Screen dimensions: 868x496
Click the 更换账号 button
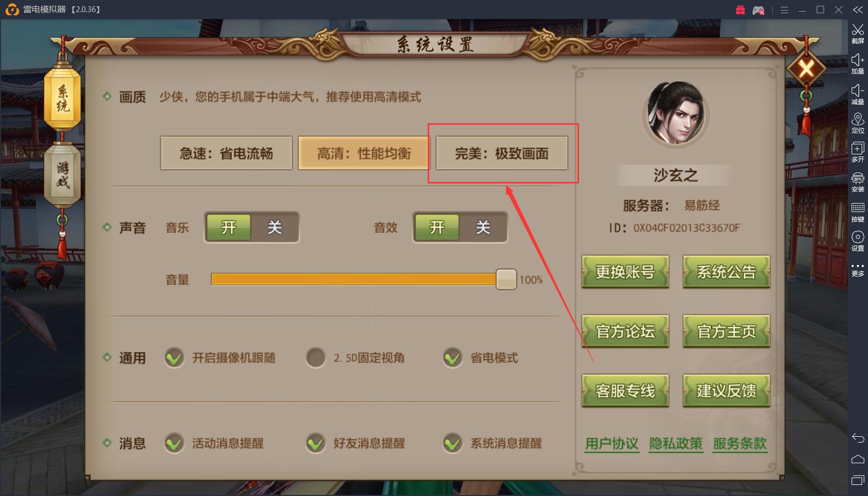click(x=625, y=272)
